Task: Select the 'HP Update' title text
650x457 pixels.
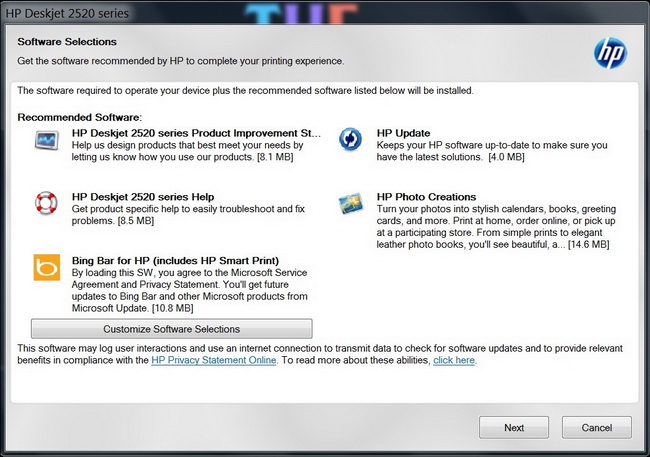Action: pos(403,133)
